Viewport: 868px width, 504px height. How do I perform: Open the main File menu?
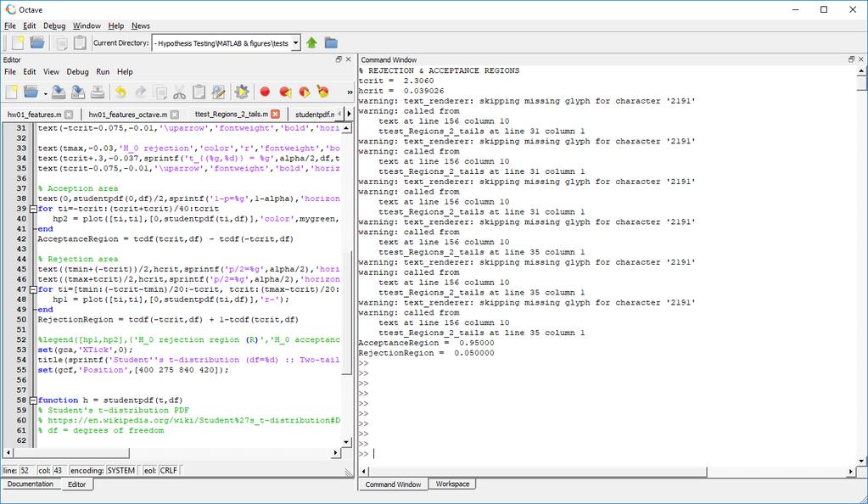[x=10, y=25]
